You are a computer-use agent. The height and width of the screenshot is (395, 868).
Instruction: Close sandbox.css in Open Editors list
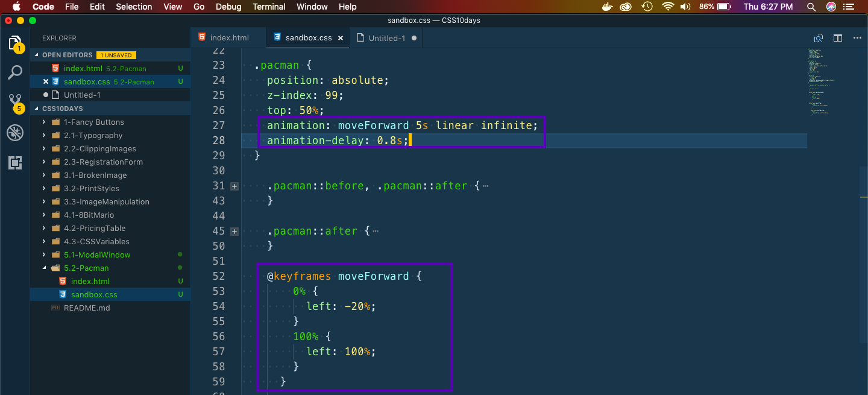[x=46, y=81]
